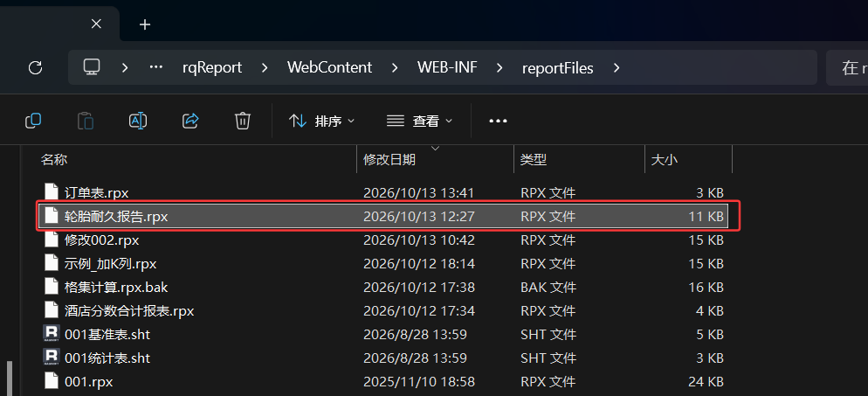This screenshot has height=396, width=868.
Task: Click the file icon of 修改002.rpx
Action: 51,239
